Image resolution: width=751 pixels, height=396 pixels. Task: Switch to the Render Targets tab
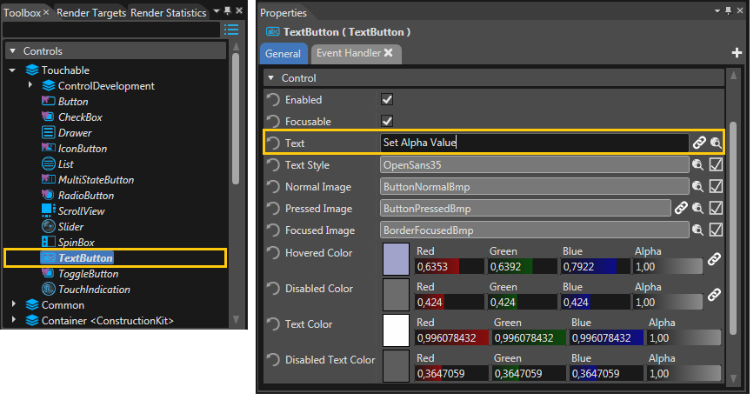tap(91, 13)
